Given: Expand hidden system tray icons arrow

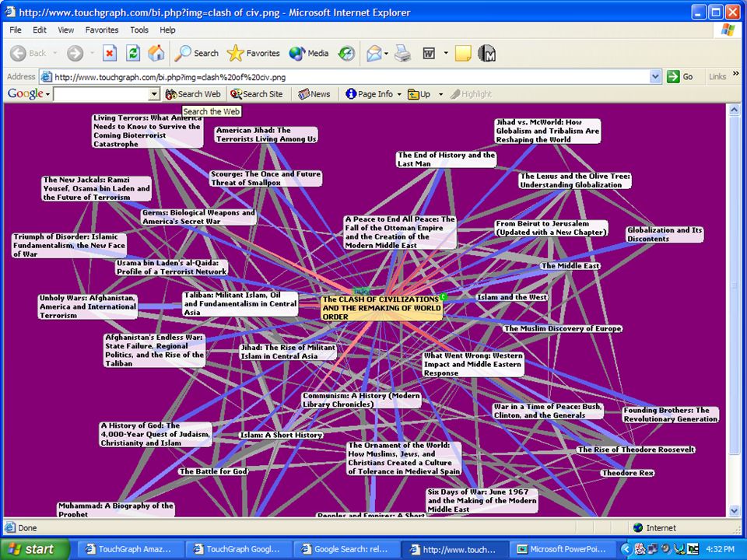Looking at the screenshot, I should [x=626, y=549].
